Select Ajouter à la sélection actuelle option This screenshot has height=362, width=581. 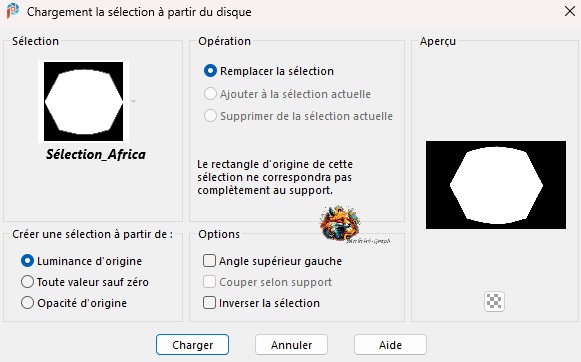(210, 94)
